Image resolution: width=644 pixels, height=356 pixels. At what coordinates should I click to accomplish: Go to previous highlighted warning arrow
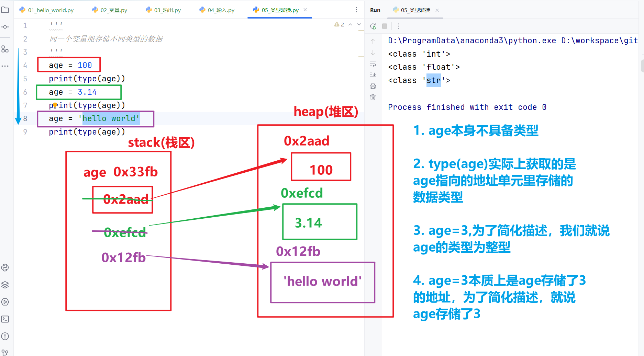(350, 24)
